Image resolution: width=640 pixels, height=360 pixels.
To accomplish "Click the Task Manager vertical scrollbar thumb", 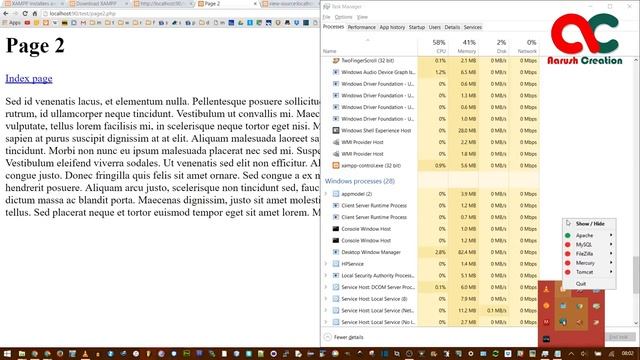I will coord(636,275).
